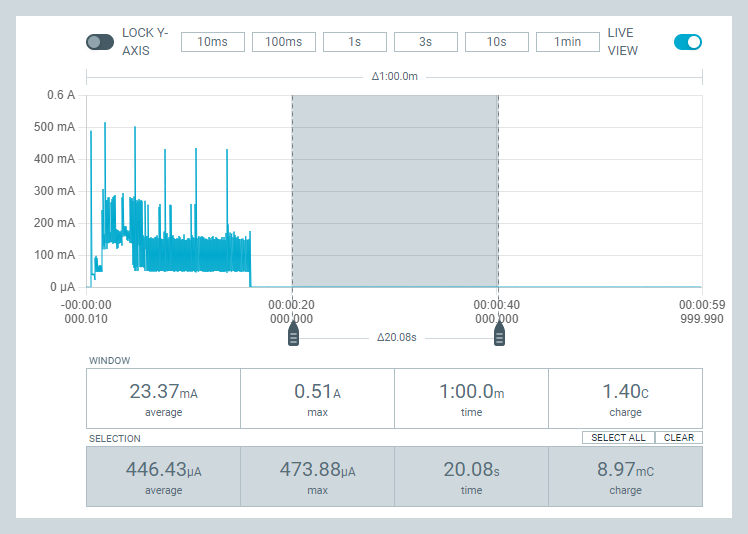The height and width of the screenshot is (534, 748).
Task: Click the Δ20.08s selection duration label
Action: pyautogui.click(x=396, y=337)
